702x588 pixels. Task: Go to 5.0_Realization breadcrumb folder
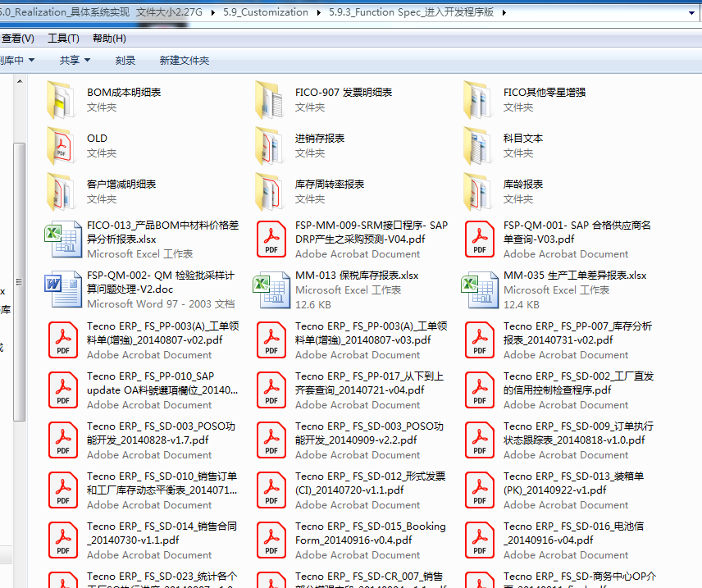(x=102, y=12)
